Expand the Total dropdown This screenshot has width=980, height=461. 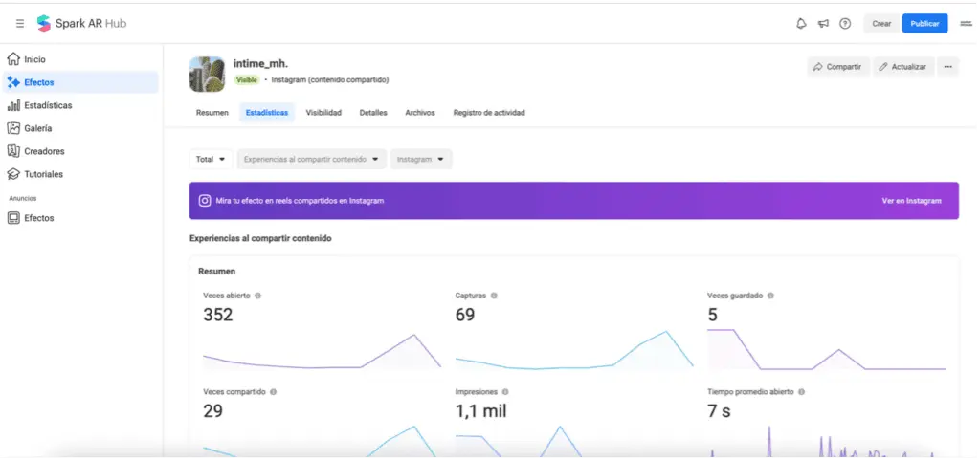[x=211, y=160]
